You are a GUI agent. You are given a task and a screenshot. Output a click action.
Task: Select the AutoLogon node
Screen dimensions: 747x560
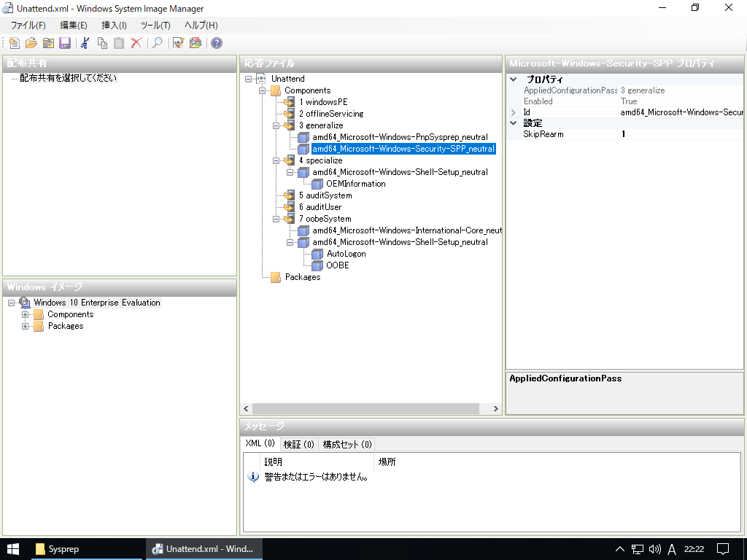pyautogui.click(x=347, y=254)
